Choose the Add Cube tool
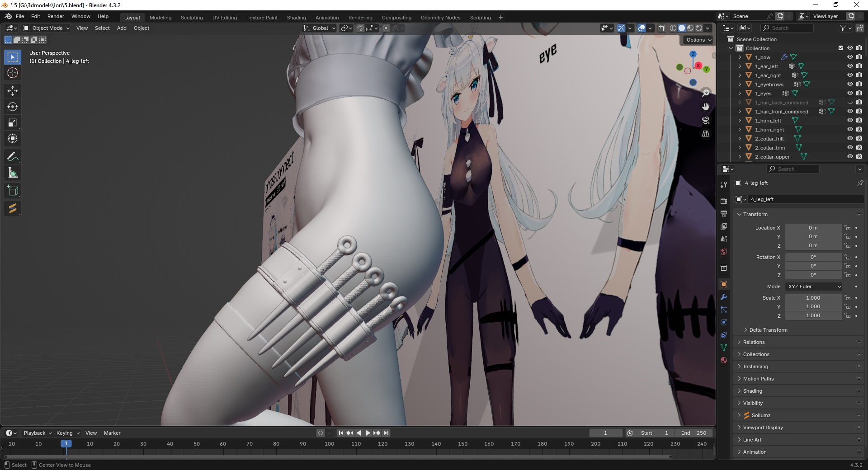 (x=13, y=191)
